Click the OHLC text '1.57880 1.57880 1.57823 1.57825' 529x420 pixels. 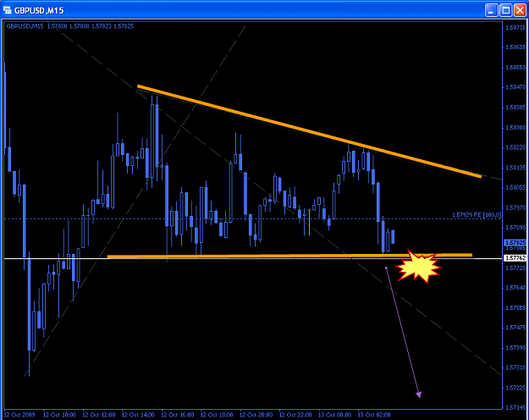pos(91,26)
